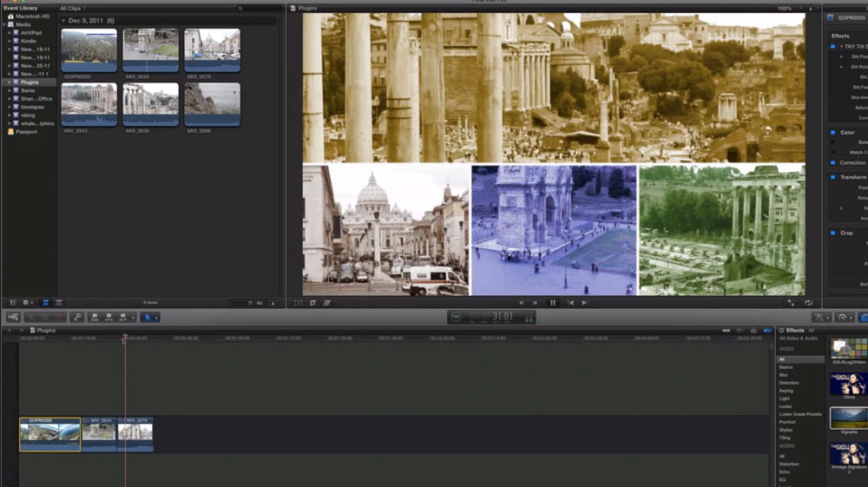Click play forward button in viewer
Image resolution: width=868 pixels, height=487 pixels.
pyautogui.click(x=536, y=303)
